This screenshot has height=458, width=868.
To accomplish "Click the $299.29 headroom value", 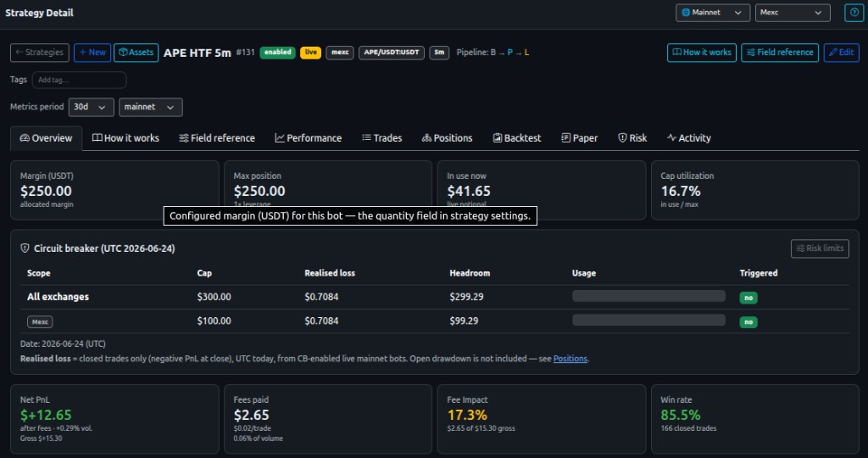I will point(466,297).
